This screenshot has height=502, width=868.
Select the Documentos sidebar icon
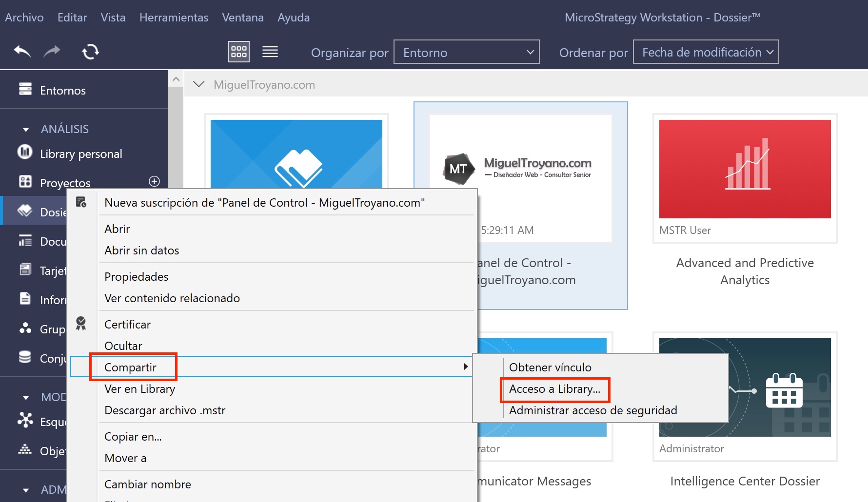click(x=25, y=241)
